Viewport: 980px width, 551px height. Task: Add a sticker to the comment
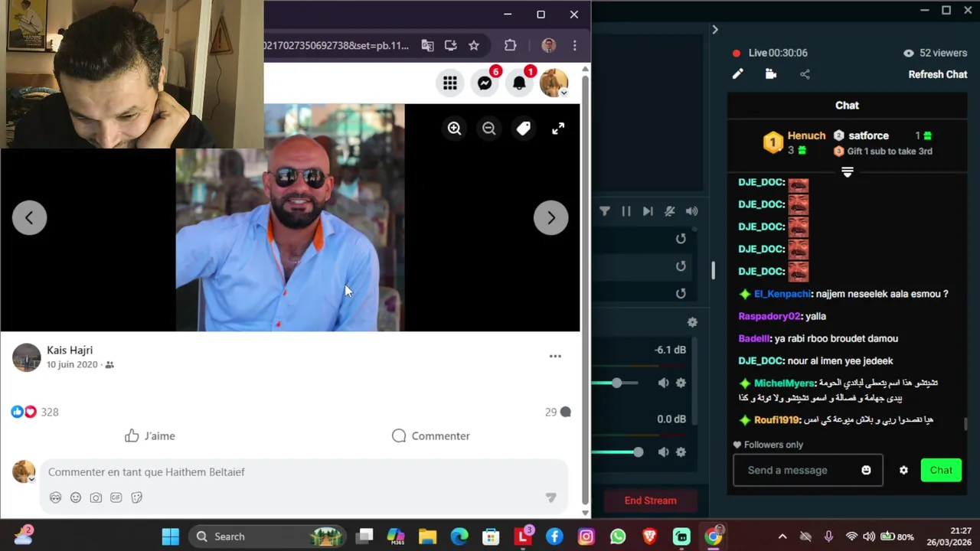137,497
